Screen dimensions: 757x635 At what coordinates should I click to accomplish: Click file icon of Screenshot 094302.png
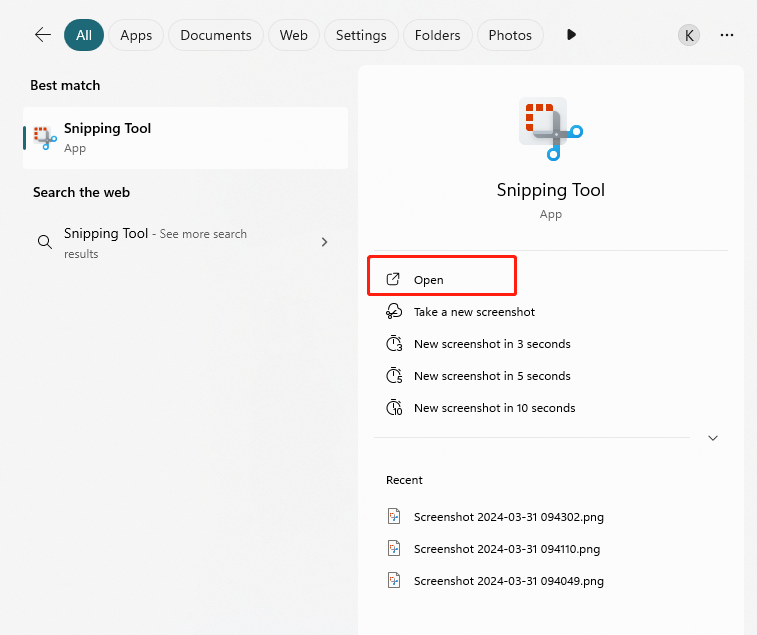[394, 516]
